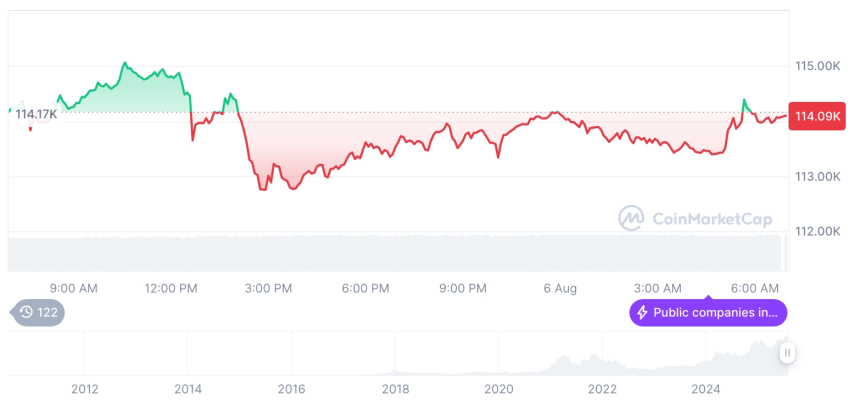
Task: Open the 'Public companies in...' event tag
Action: pos(708,313)
